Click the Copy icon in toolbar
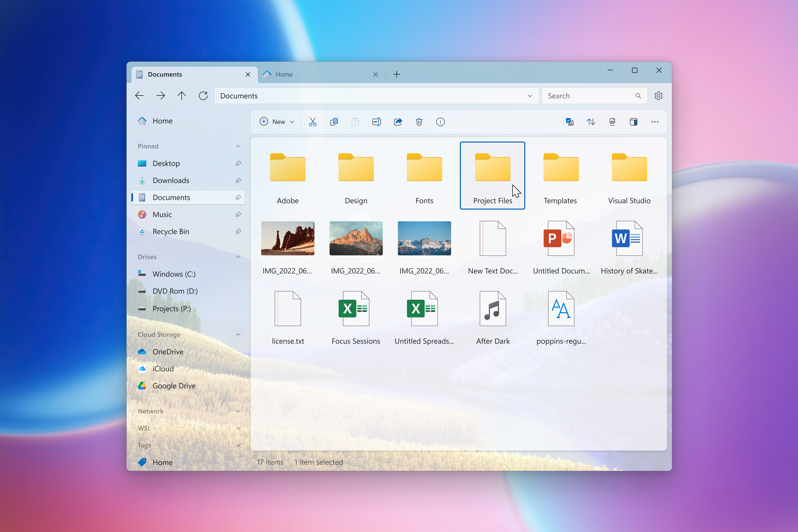The height and width of the screenshot is (532, 798). [x=334, y=122]
